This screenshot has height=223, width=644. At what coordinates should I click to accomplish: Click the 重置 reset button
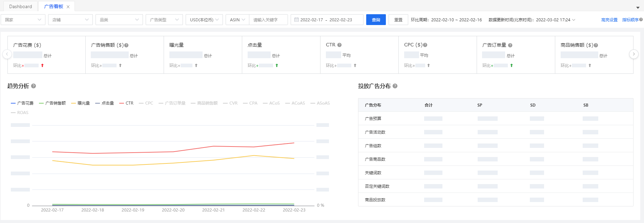pos(398,20)
